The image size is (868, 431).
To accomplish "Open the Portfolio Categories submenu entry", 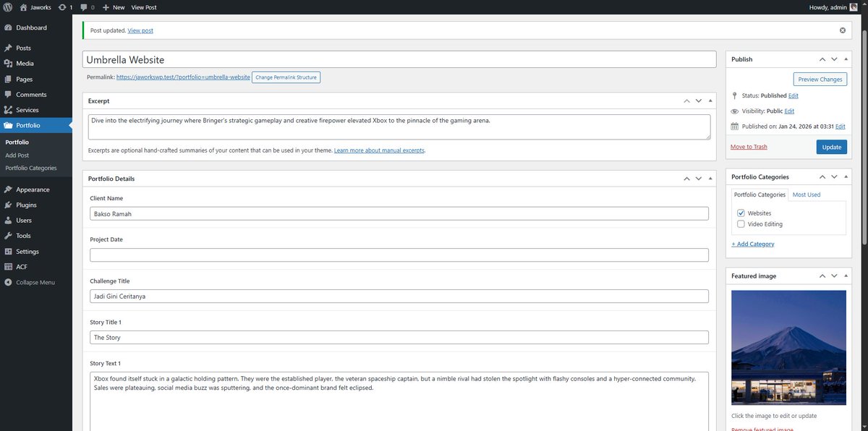I will [x=30, y=168].
